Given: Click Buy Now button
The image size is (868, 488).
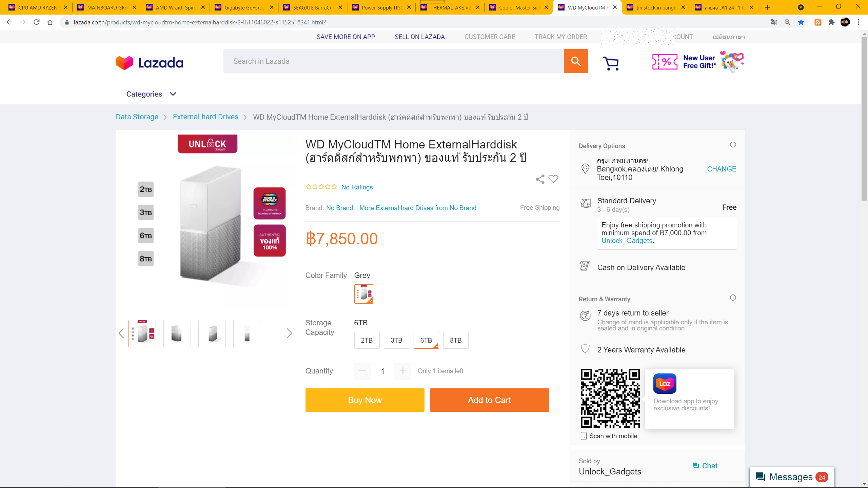Looking at the screenshot, I should (x=365, y=400).
